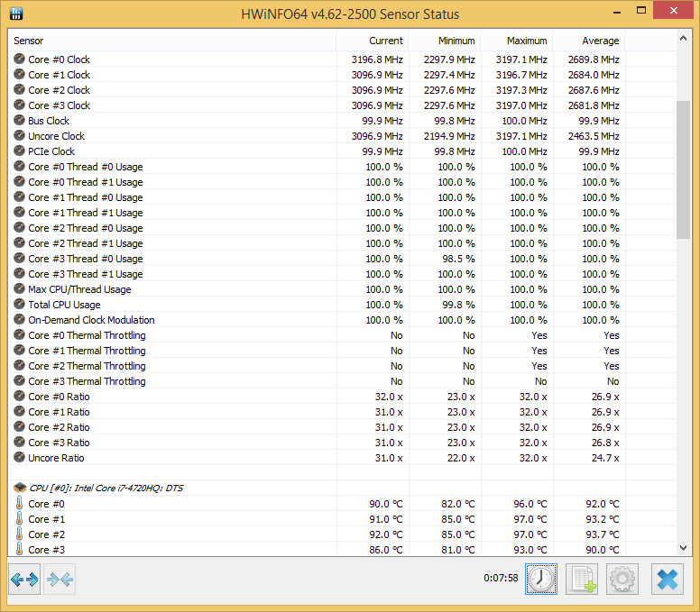Viewport: 700px width, 612px height.
Task: Select the Core #1 Clock row label
Action: click(59, 75)
